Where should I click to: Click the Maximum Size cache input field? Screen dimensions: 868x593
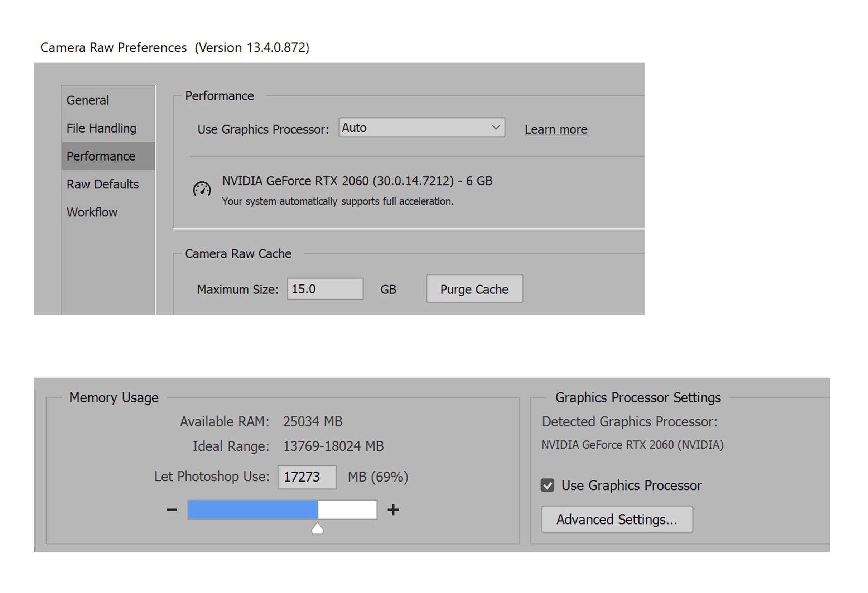[x=324, y=288]
